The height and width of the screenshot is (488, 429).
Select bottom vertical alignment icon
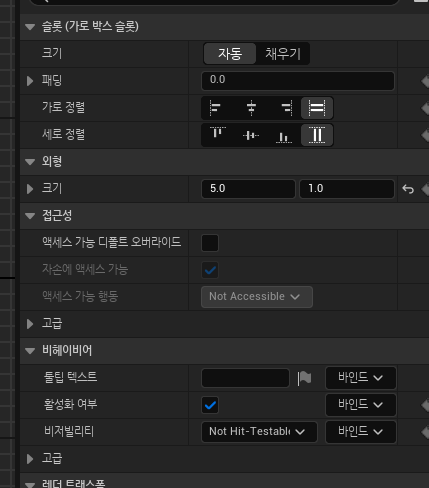(284, 137)
